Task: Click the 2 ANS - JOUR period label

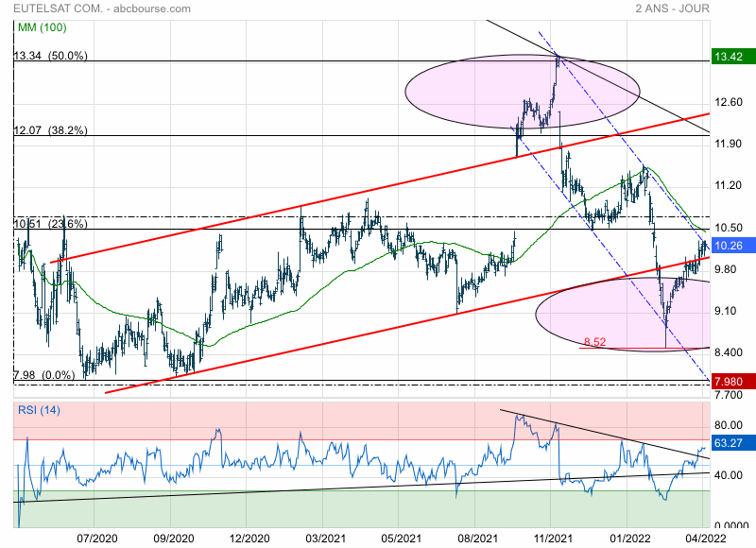Action: (x=672, y=9)
